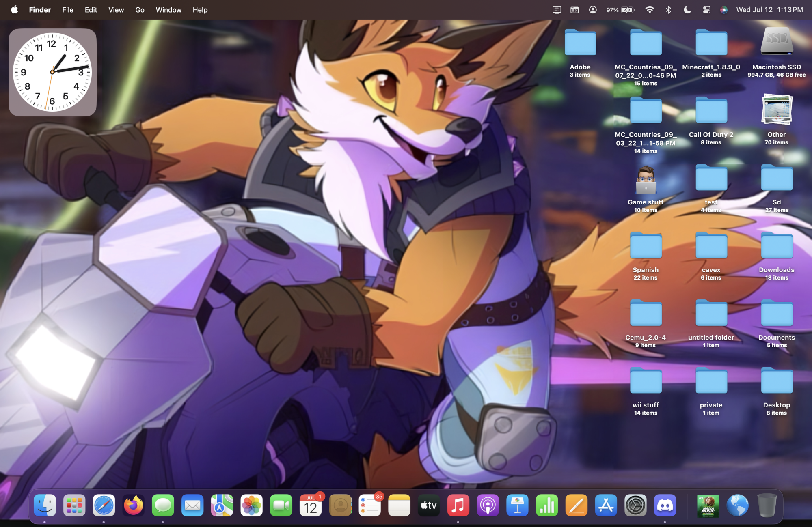Select the cavex folder
The width and height of the screenshot is (812, 527).
click(711, 256)
